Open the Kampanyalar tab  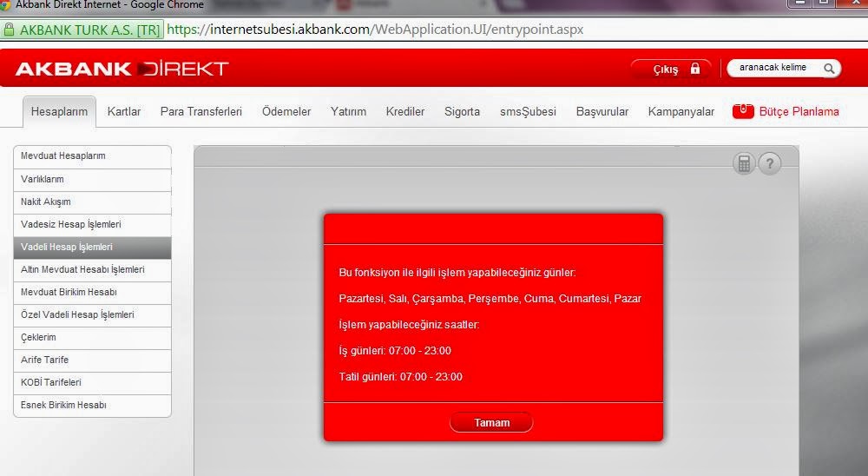pyautogui.click(x=681, y=111)
